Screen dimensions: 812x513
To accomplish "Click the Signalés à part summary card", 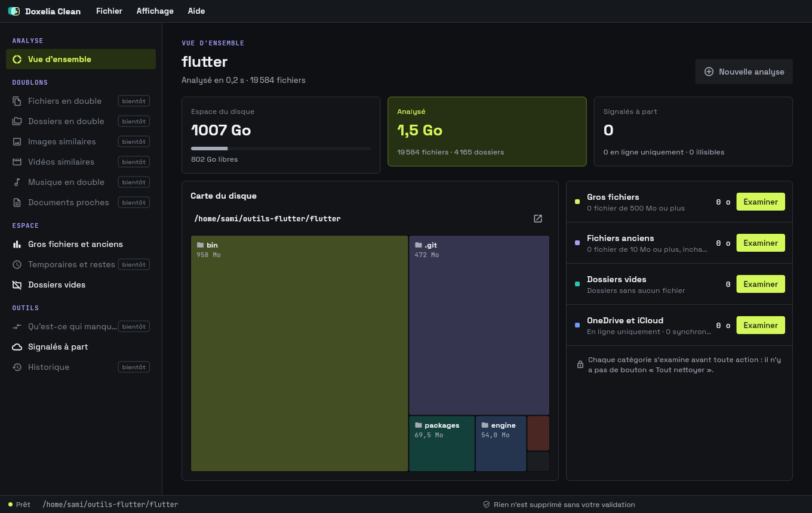I will tap(693, 131).
